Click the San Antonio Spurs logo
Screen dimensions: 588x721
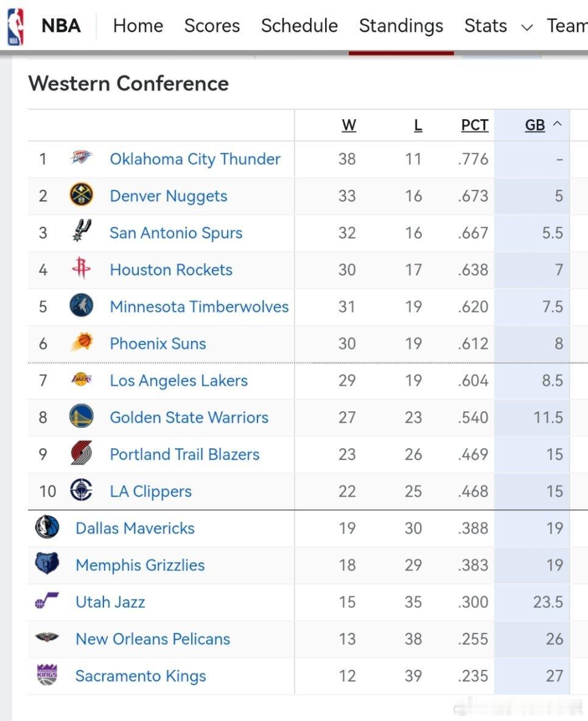click(x=82, y=232)
